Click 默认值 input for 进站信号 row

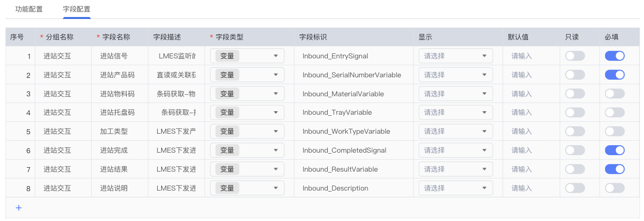[529, 56]
